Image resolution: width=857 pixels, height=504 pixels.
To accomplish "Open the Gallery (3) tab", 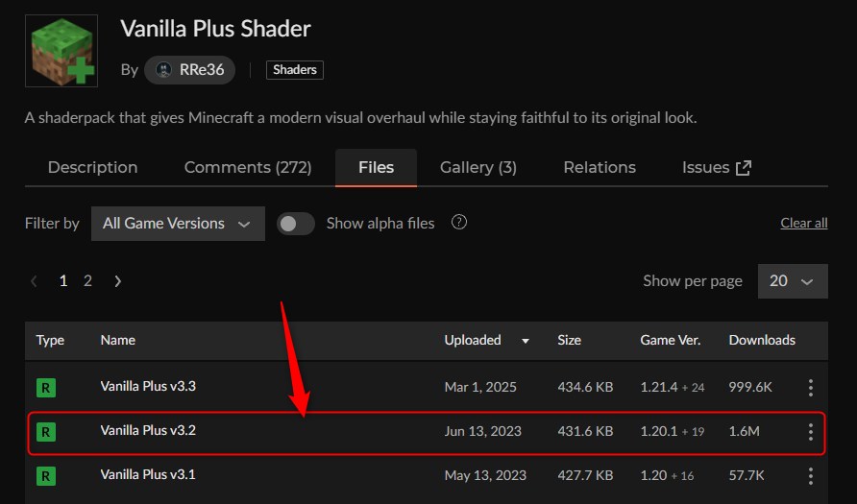I will click(478, 167).
